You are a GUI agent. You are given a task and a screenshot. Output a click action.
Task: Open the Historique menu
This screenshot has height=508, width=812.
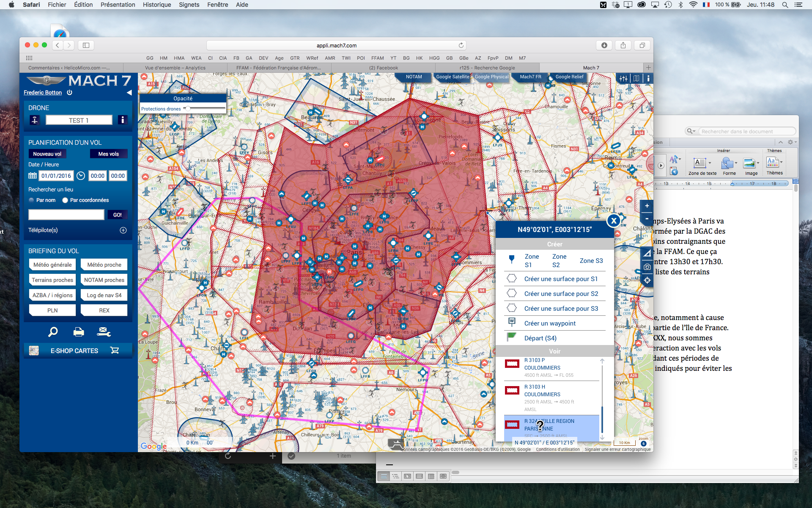tap(157, 5)
